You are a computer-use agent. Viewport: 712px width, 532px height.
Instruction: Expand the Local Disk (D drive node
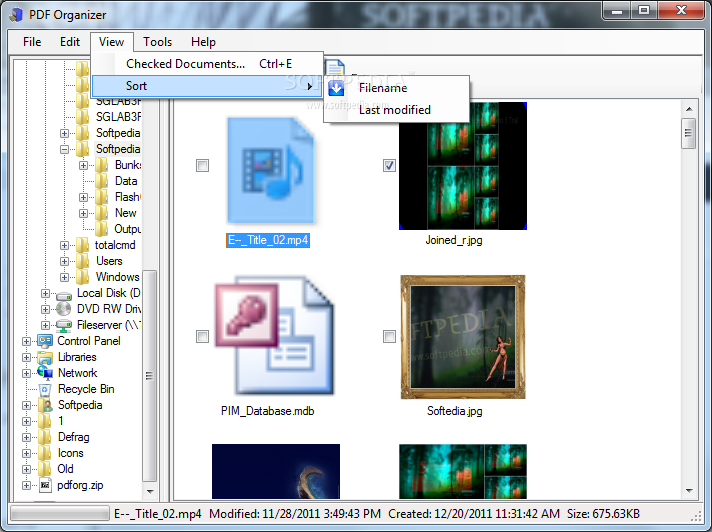(45, 293)
